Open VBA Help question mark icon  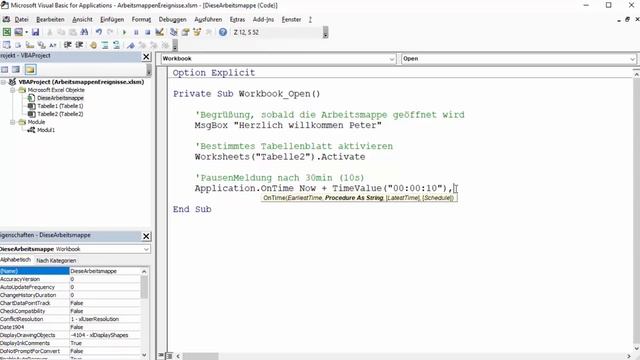tap(222, 32)
